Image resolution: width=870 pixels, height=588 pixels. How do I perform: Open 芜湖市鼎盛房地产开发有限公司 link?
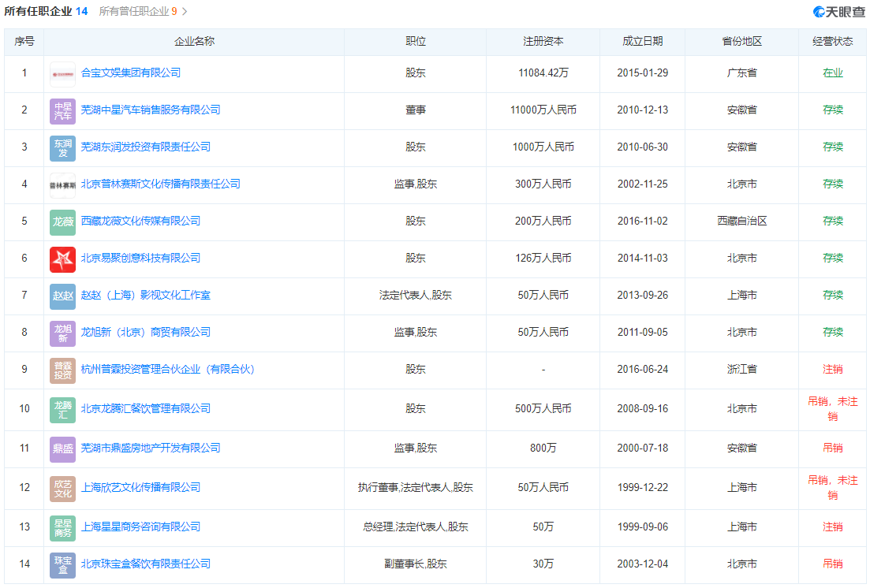coord(151,448)
